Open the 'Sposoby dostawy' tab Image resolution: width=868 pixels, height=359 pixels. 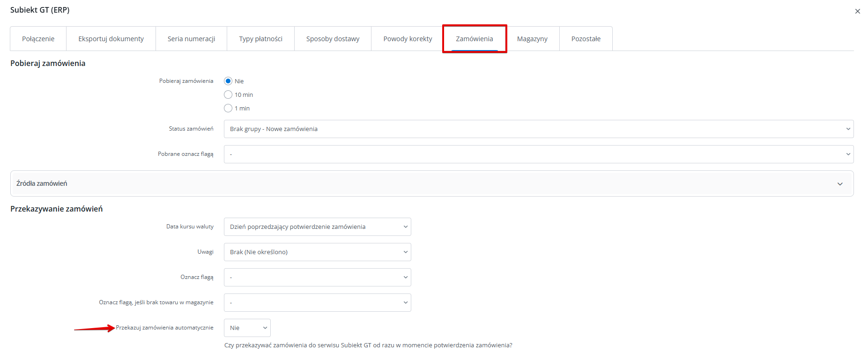(x=333, y=39)
